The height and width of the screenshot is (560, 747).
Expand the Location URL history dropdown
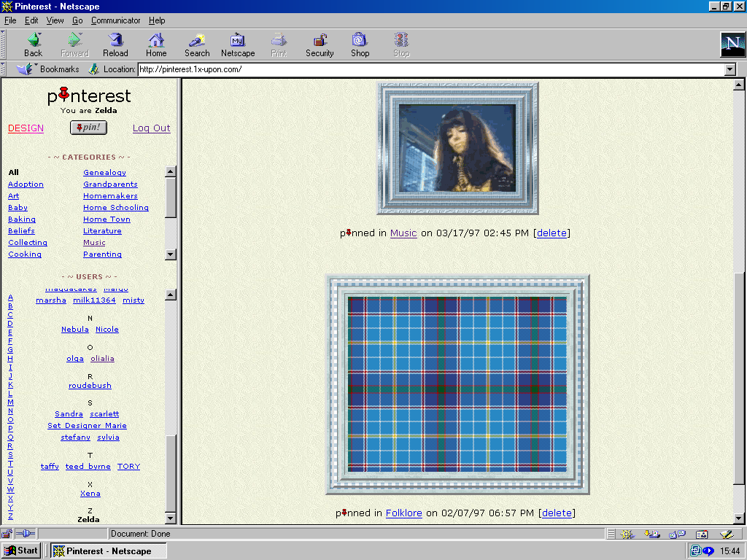coord(729,70)
